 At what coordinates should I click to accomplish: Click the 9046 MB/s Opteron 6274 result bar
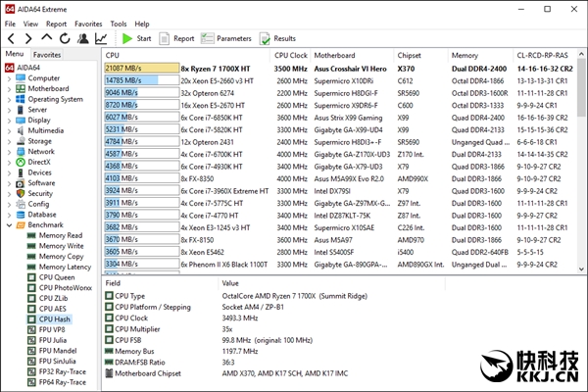142,93
